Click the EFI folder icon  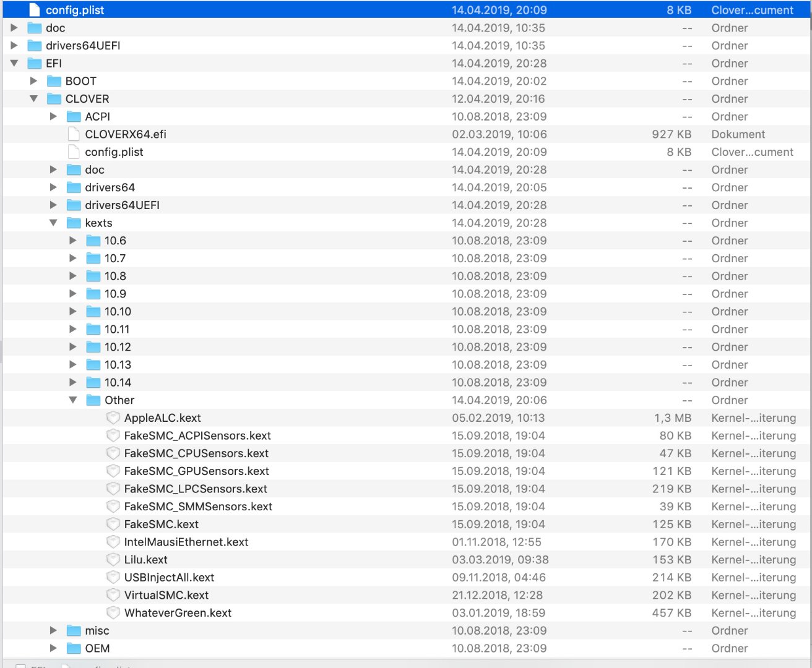[x=35, y=63]
